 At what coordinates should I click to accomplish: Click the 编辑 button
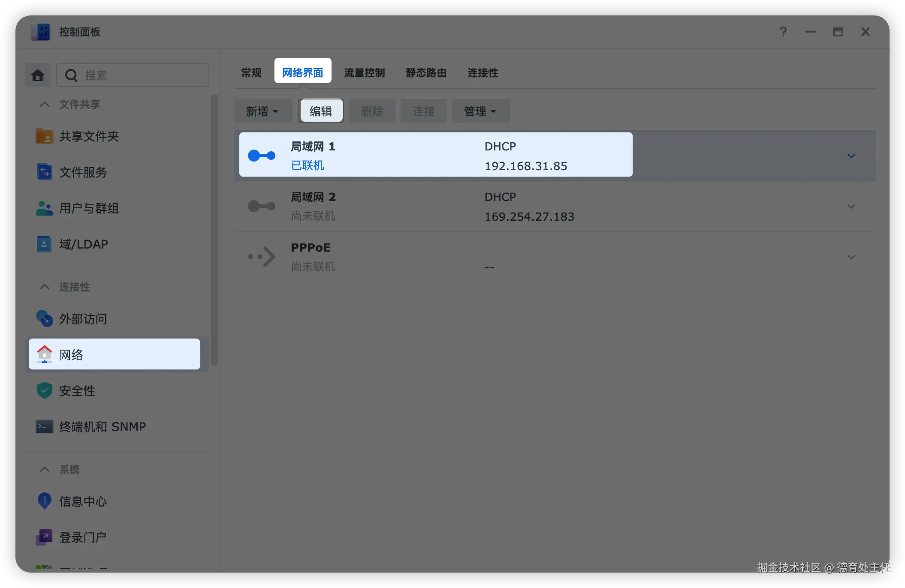pos(321,111)
